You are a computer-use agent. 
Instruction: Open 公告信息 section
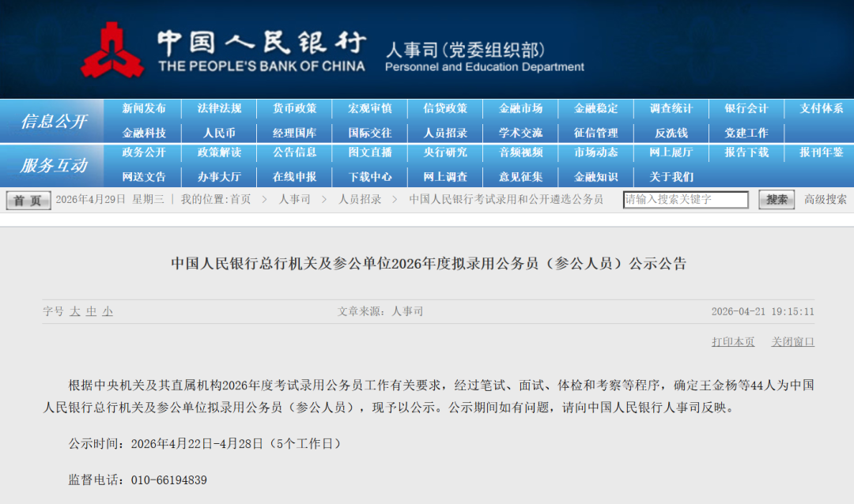coord(295,152)
